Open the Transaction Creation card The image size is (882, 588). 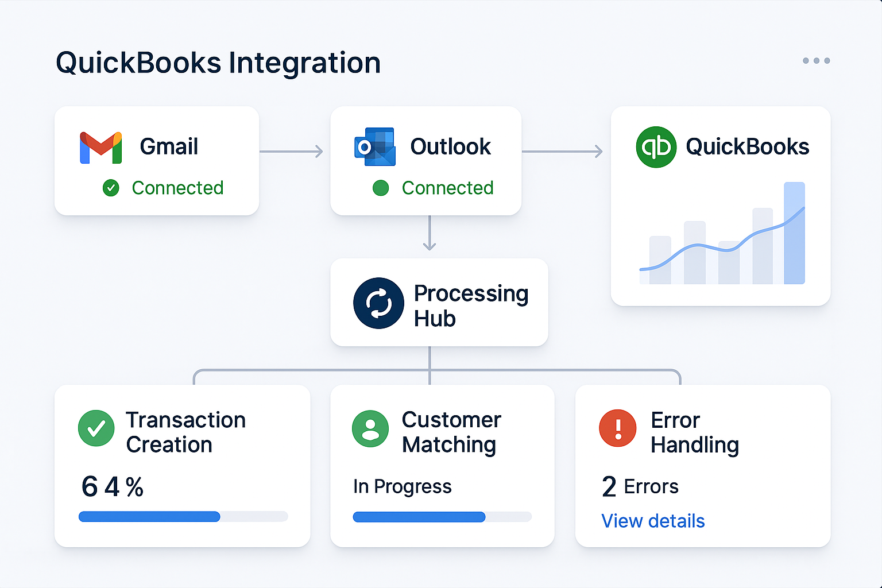[183, 466]
